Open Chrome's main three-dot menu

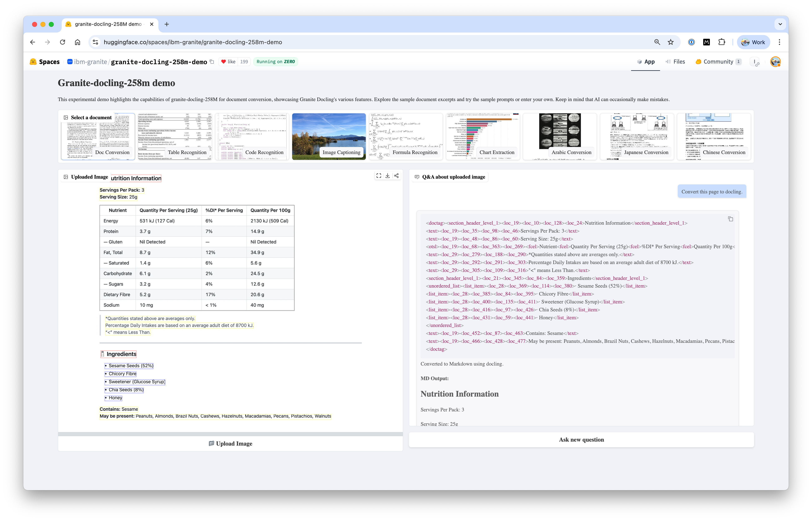[779, 42]
